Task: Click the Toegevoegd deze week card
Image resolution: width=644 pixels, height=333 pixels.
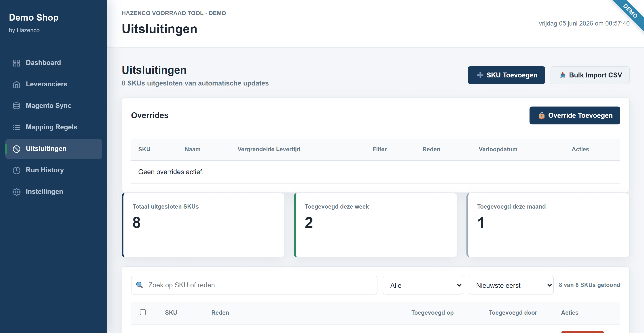Action: coord(375,225)
